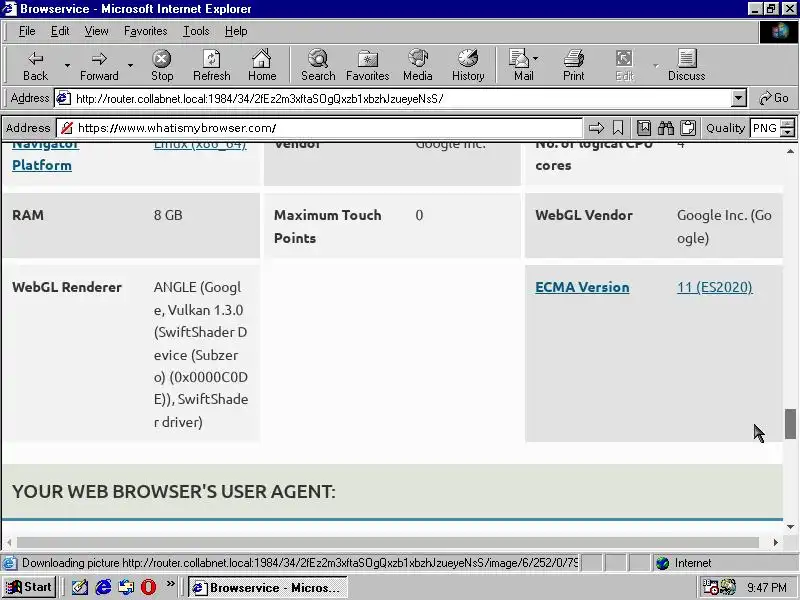Open the Forward button history dropdown arrow

(x=131, y=65)
